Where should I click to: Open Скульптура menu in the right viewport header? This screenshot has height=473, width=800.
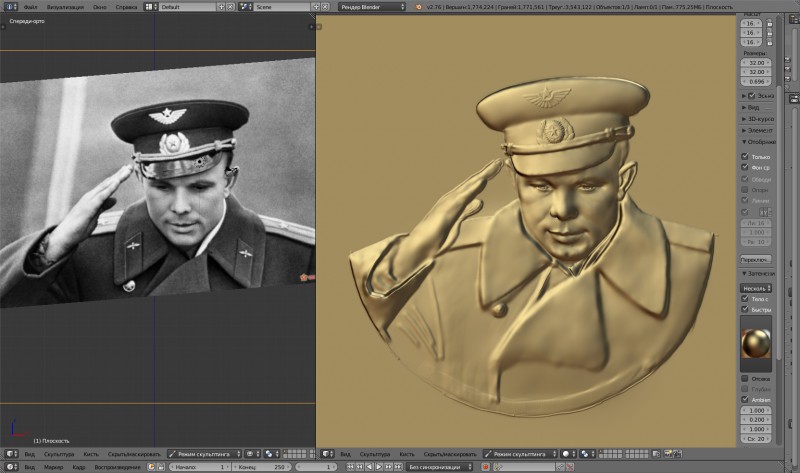click(x=374, y=454)
